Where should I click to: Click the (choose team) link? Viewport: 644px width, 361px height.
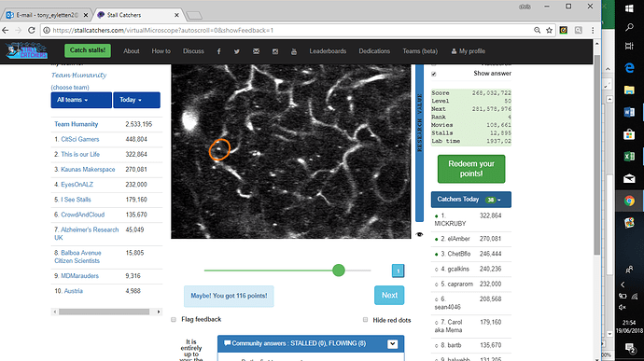(x=70, y=88)
